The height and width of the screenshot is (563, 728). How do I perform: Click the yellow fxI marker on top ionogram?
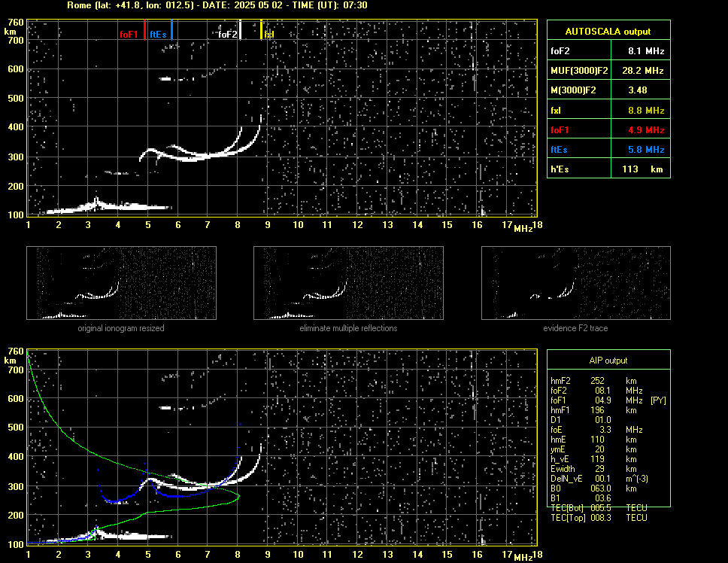pyautogui.click(x=262, y=29)
